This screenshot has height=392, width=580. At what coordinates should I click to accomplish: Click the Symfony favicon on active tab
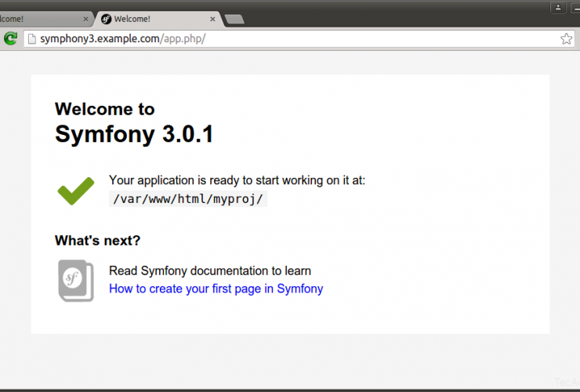point(105,18)
